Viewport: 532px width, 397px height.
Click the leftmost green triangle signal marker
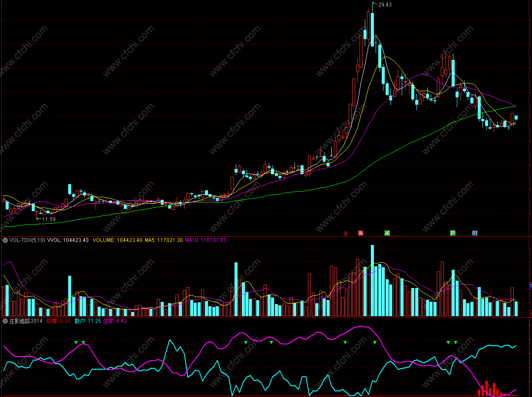(76, 343)
